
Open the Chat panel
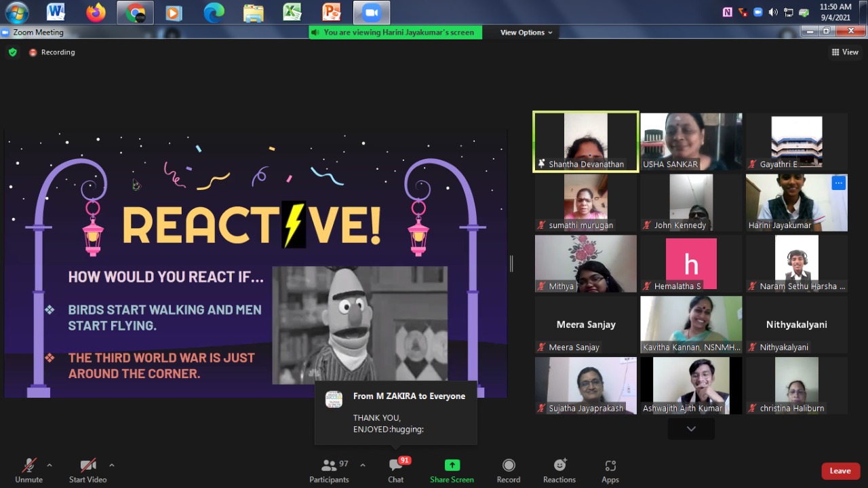click(396, 470)
